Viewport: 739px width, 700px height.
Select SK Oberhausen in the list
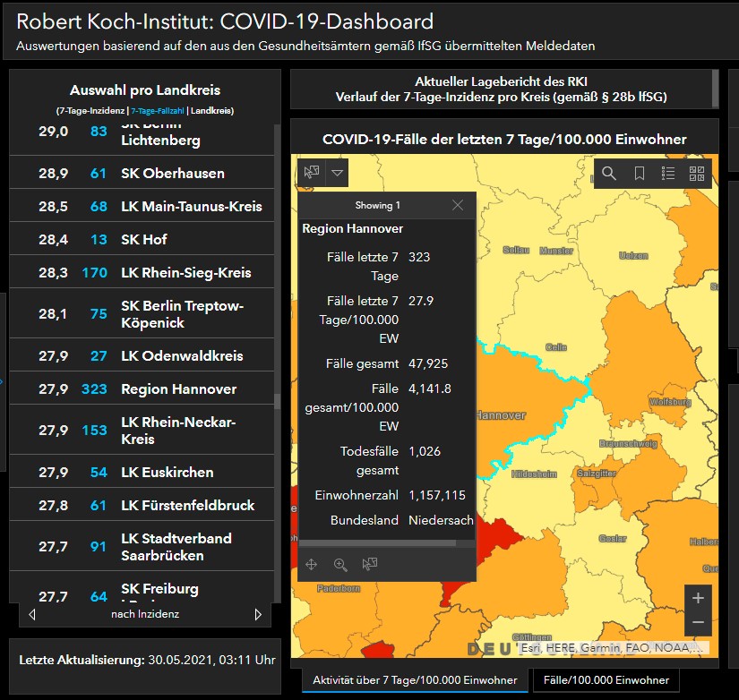(142, 173)
